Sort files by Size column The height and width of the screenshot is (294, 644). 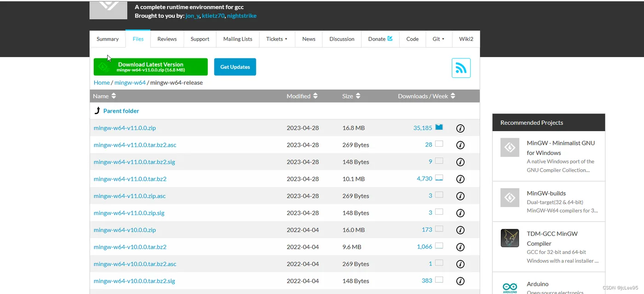pos(351,96)
